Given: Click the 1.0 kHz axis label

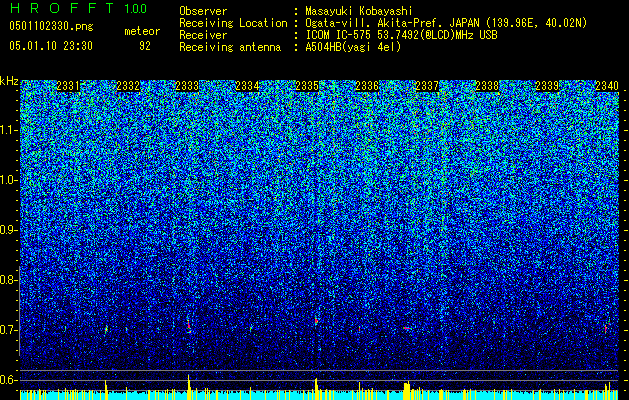Looking at the screenshot, I should pos(9,180).
